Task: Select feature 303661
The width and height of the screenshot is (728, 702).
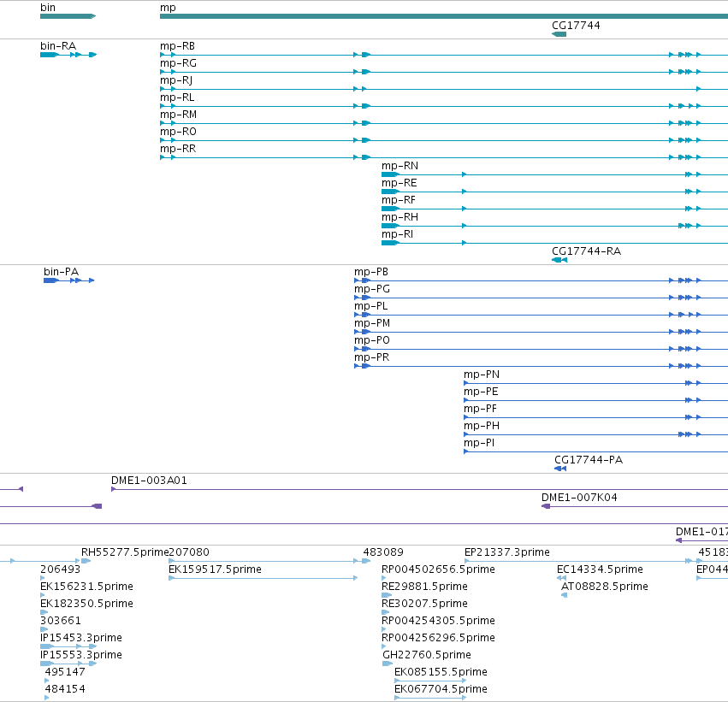Action: pos(61,622)
